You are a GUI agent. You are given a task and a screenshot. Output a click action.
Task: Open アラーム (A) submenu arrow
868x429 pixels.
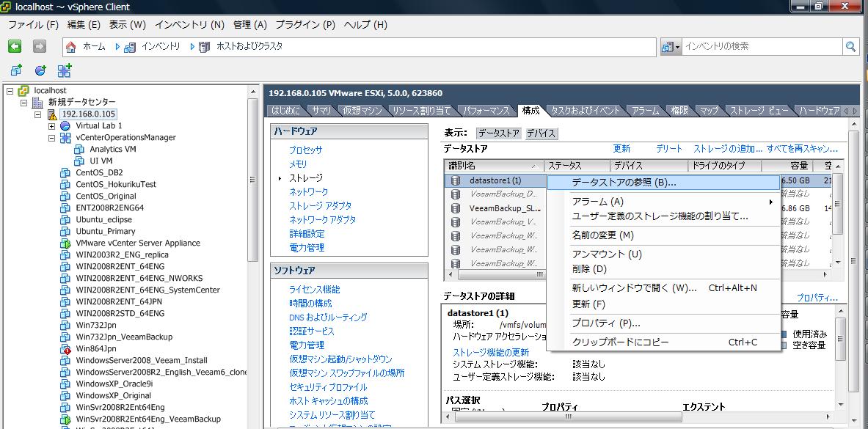coord(771,202)
